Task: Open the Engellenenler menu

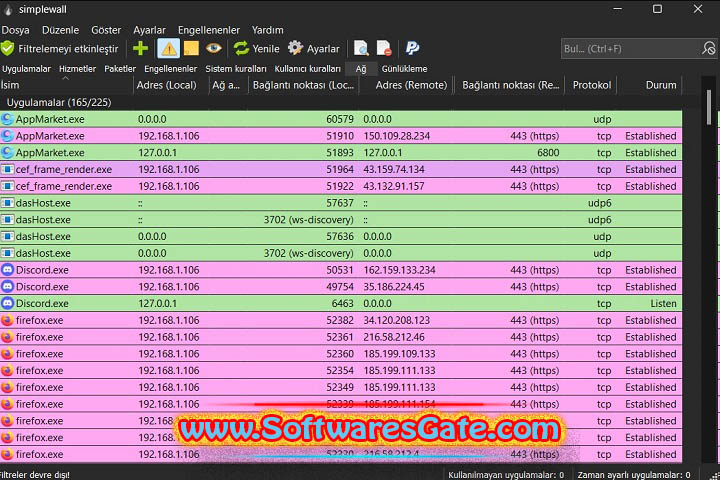Action: [209, 30]
